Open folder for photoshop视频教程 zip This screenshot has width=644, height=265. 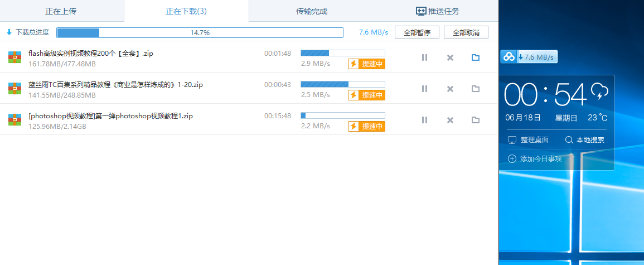point(476,120)
